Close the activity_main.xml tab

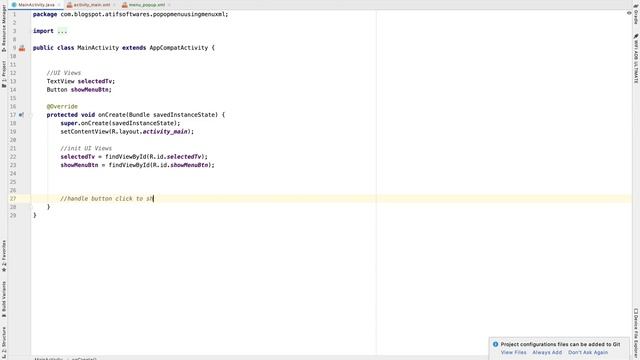click(114, 5)
